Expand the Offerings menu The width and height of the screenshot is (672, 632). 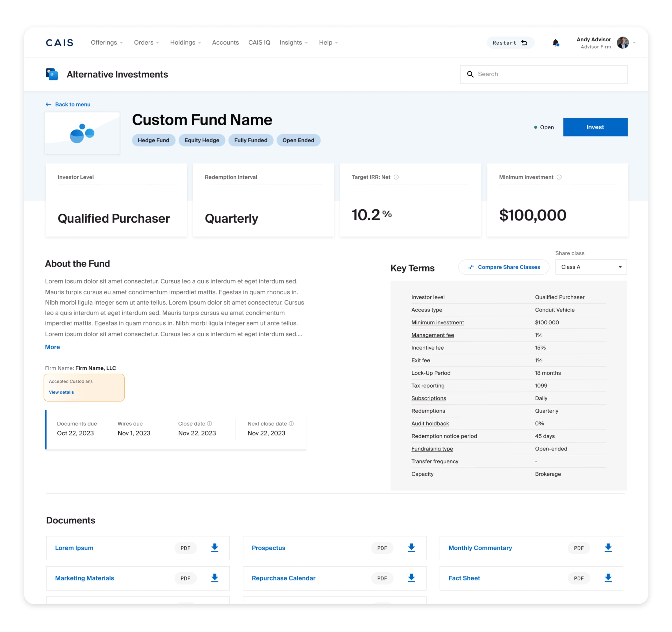pyautogui.click(x=106, y=43)
